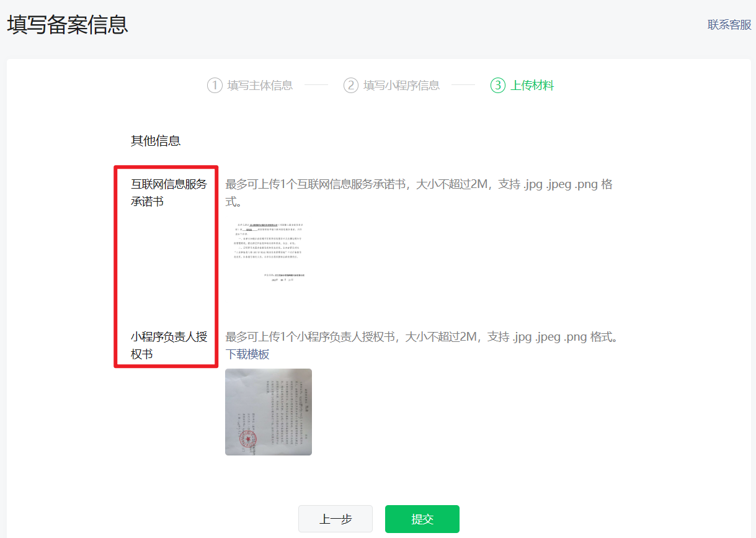Go back with the 上一步 button

pyautogui.click(x=336, y=519)
